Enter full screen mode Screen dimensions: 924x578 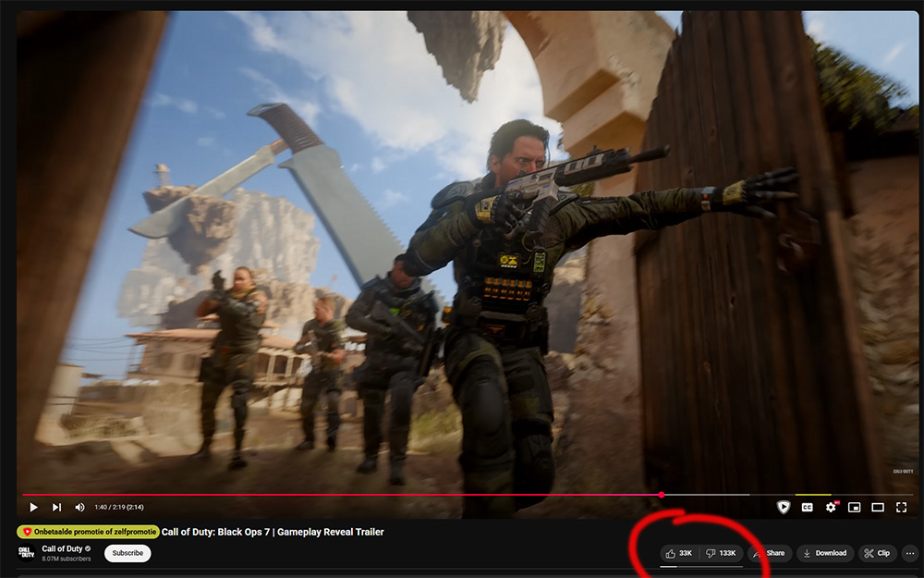point(901,507)
